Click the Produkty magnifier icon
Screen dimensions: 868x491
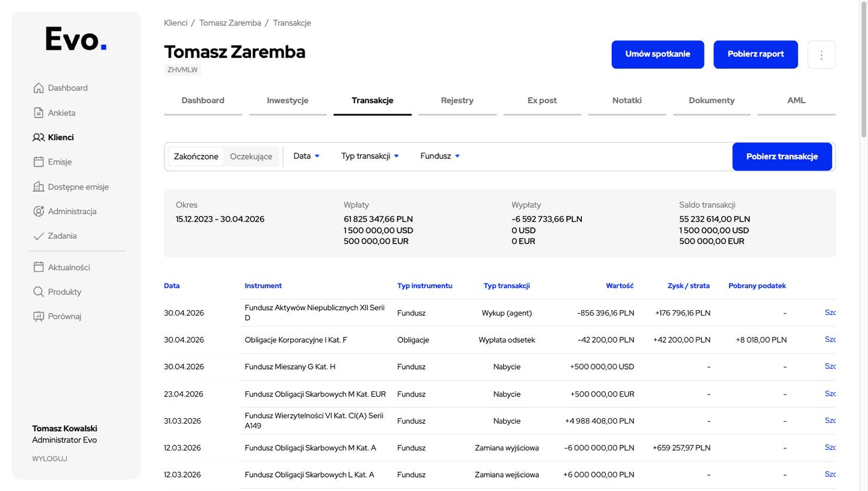click(39, 292)
